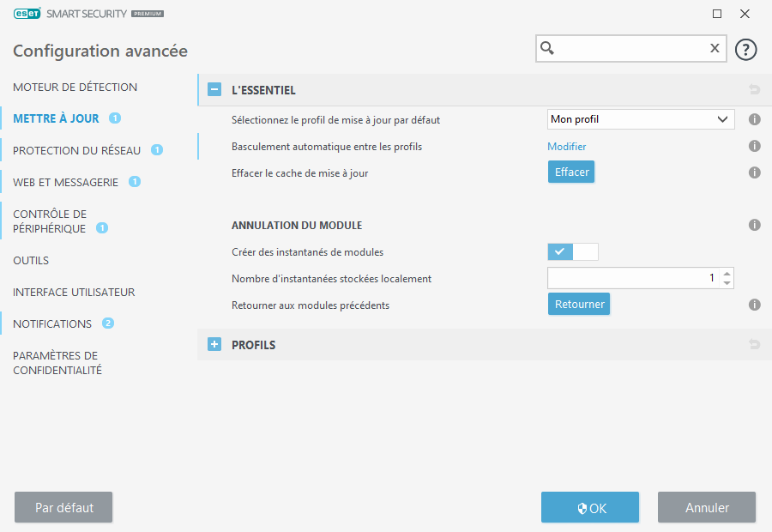Show info for clearing update cache
The image size is (772, 532).
[754, 172]
